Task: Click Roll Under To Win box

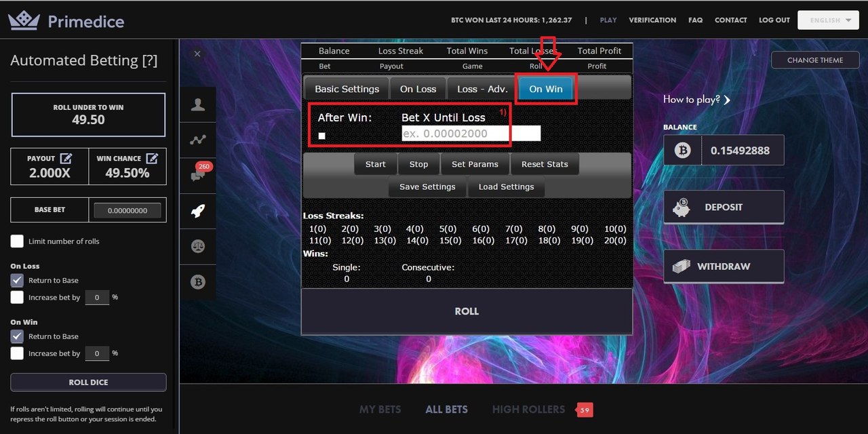Action: (x=88, y=115)
